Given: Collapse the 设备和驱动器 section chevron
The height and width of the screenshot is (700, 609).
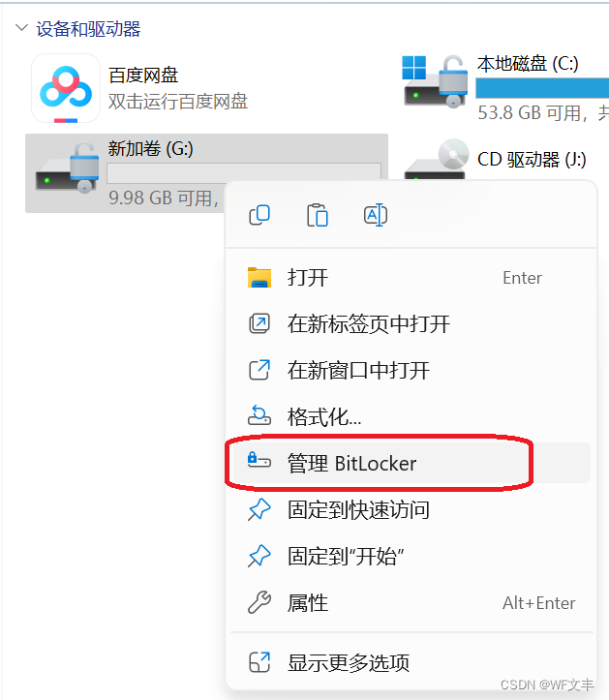Looking at the screenshot, I should [x=21, y=28].
